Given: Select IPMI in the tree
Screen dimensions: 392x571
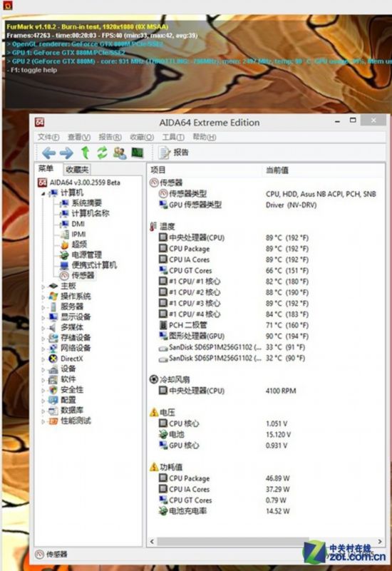Looking at the screenshot, I should click(x=78, y=234).
